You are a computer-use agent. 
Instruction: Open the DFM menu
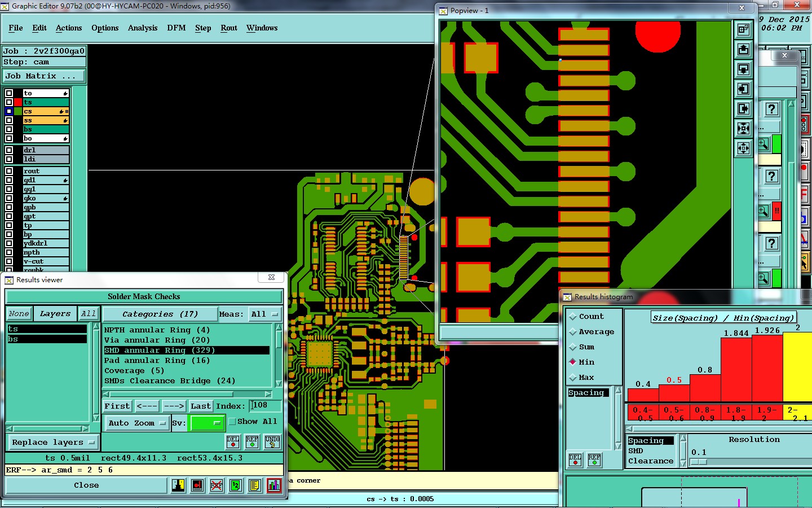(x=176, y=28)
